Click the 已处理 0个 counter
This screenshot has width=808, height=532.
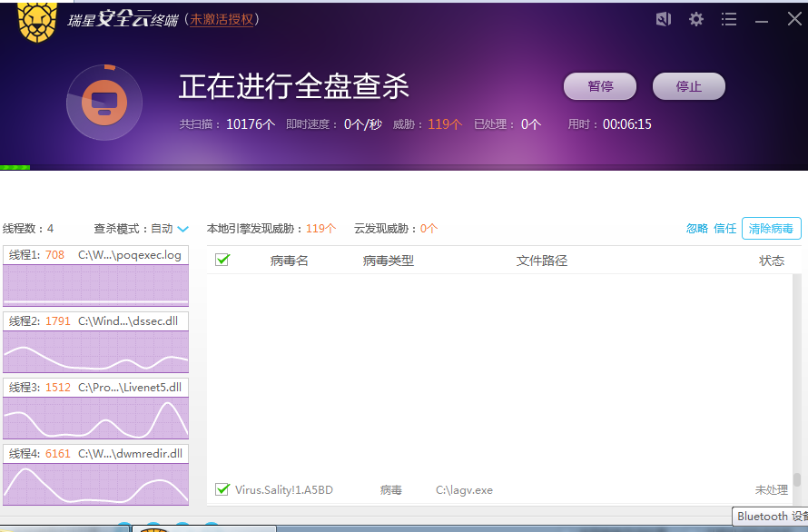[x=507, y=124]
